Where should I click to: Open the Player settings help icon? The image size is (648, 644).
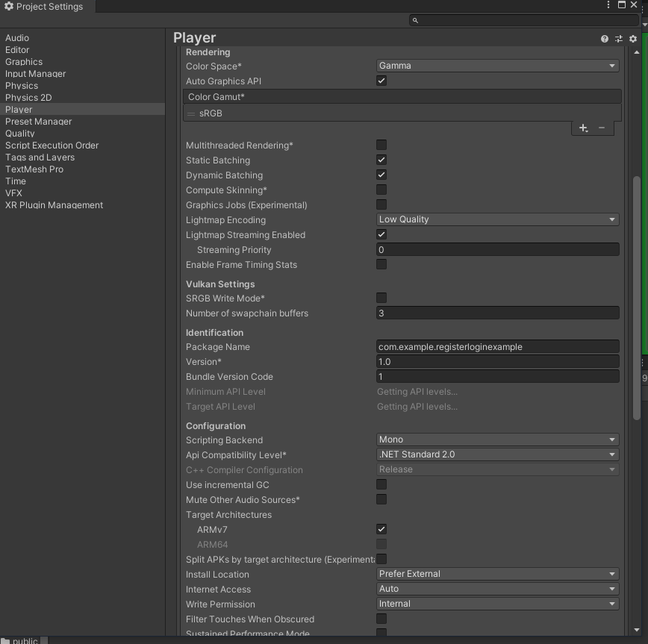(604, 38)
